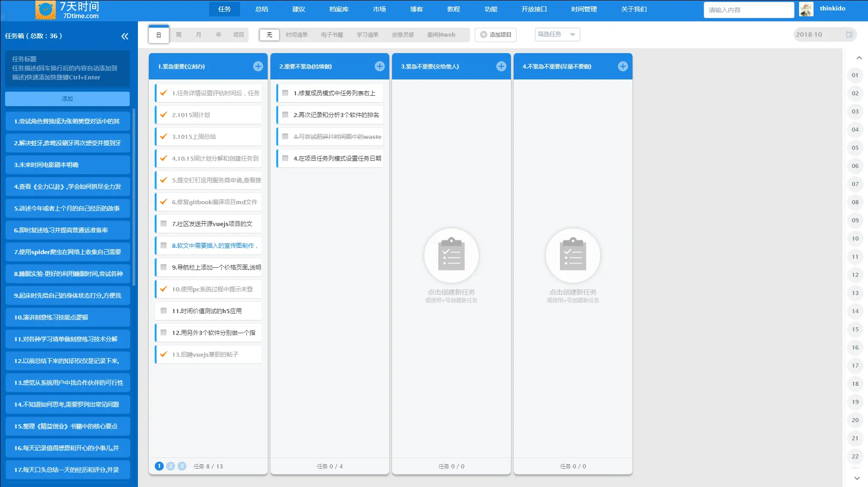868x487 pixels.
Task: Open inbox task 10.演讲刻意练习技能点逻辑
Action: tap(68, 317)
